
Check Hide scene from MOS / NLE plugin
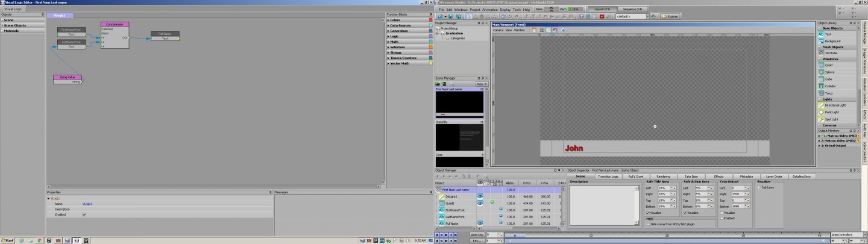(649, 224)
